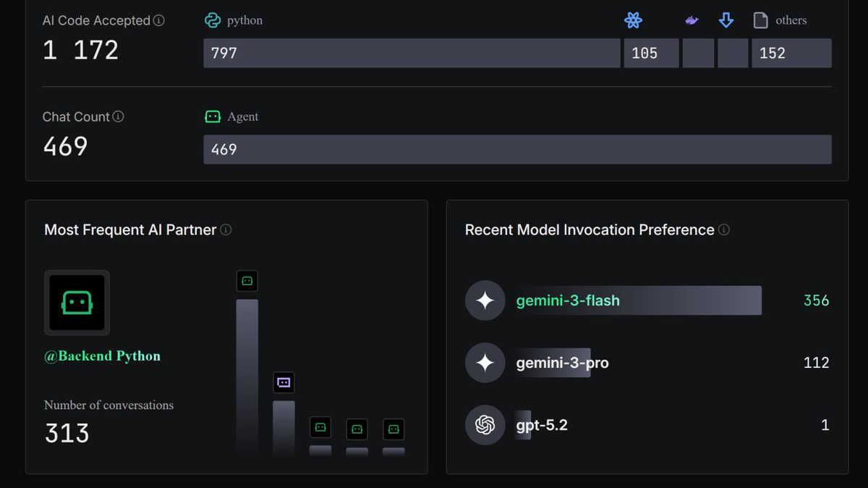Click the 313 conversations number
Screen dimensions: 868x488
tap(67, 433)
